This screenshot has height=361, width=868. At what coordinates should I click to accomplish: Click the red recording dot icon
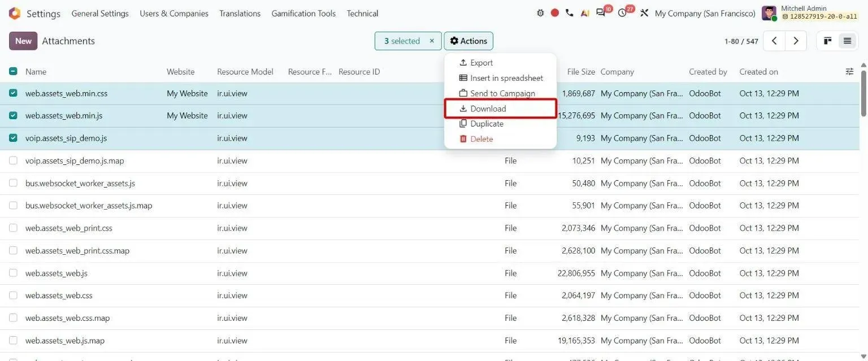point(555,13)
